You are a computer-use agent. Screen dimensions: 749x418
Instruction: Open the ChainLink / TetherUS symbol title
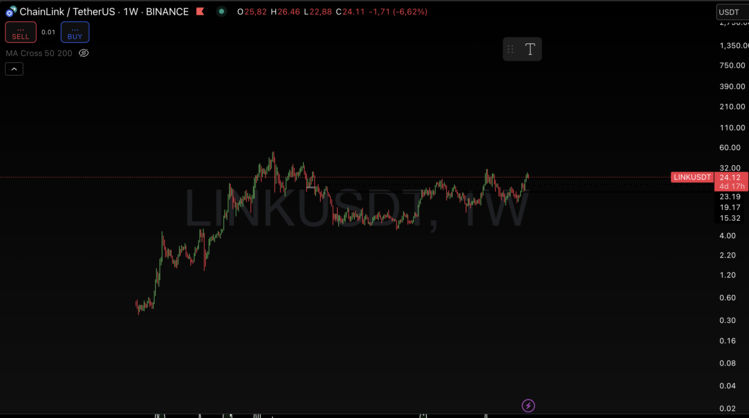pos(104,11)
